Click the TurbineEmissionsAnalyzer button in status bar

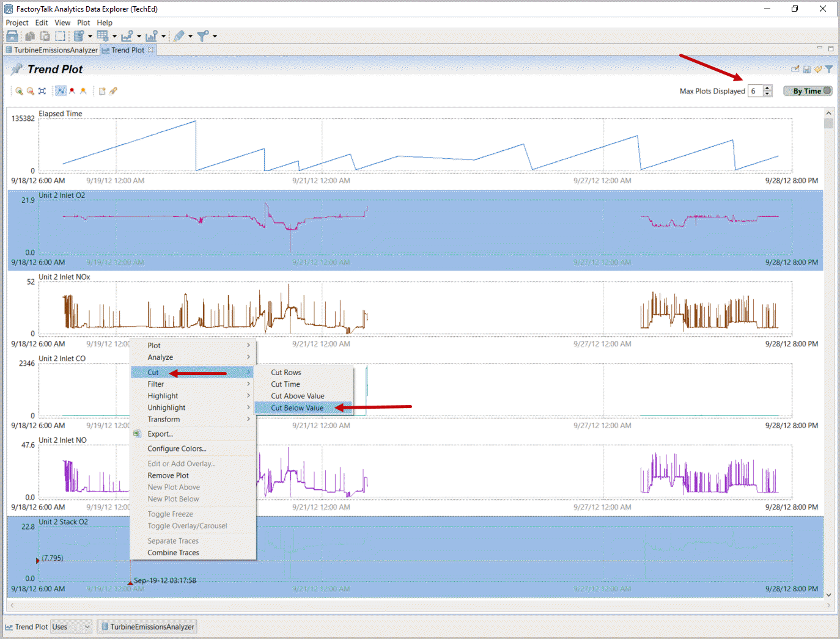[x=147, y=627]
